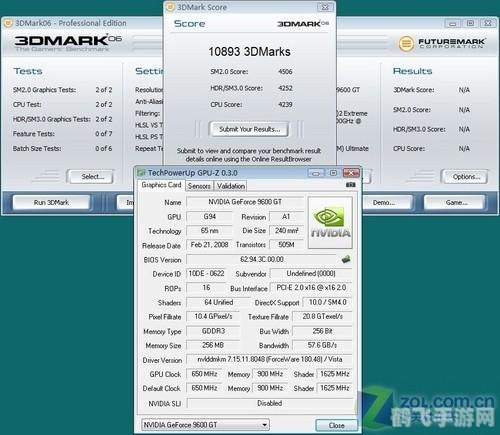Click the Technology 65 nm value

click(x=209, y=230)
